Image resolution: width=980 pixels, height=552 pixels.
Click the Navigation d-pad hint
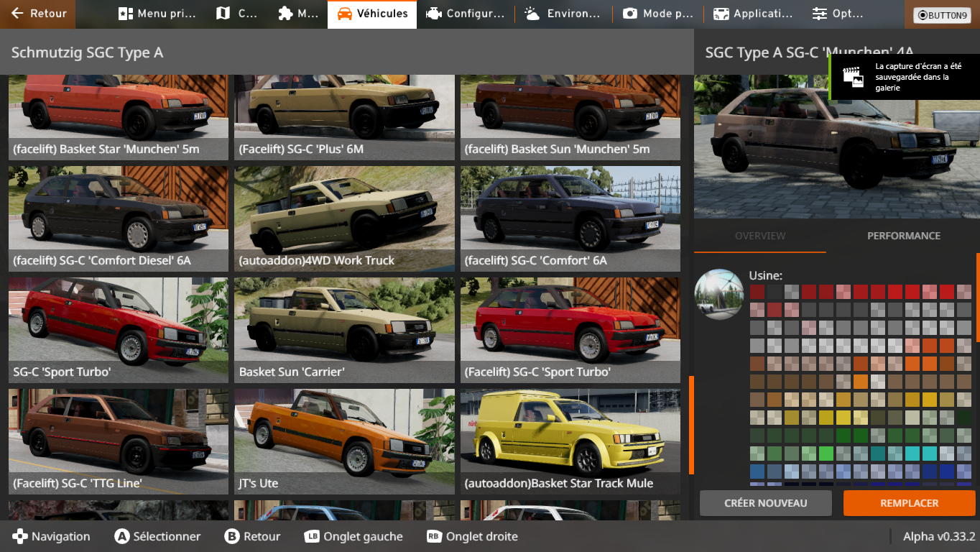click(x=51, y=536)
